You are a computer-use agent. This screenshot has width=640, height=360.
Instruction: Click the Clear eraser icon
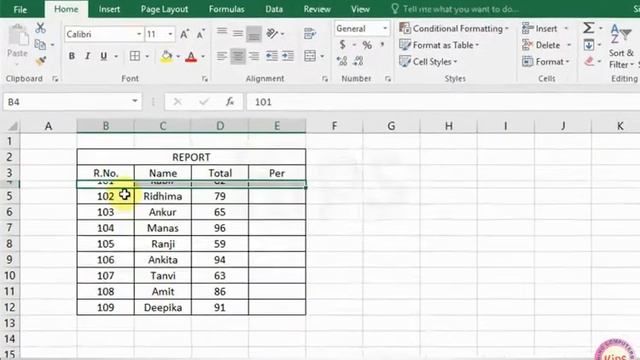tap(589, 61)
